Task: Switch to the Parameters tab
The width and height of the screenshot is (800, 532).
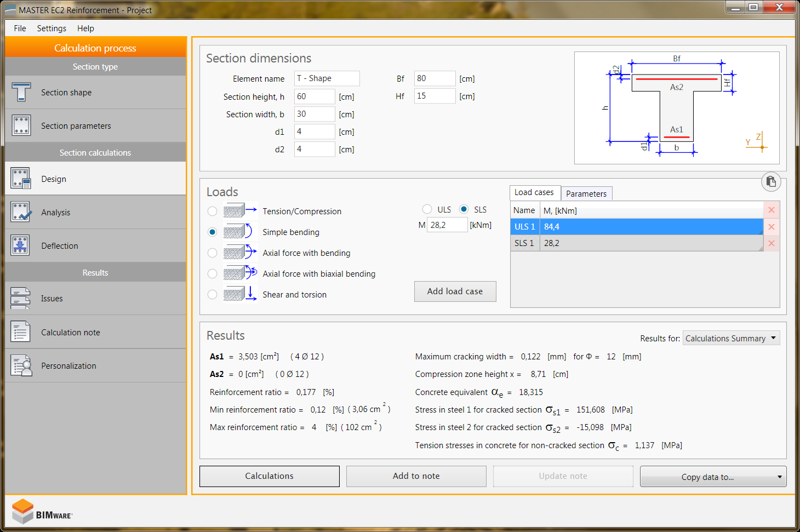Action: coord(586,193)
